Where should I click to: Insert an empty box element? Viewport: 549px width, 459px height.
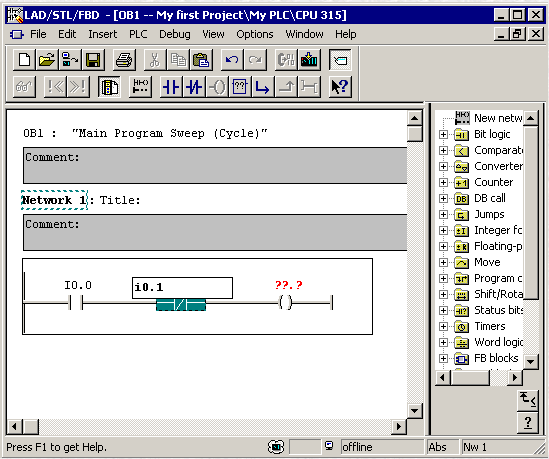point(240,87)
